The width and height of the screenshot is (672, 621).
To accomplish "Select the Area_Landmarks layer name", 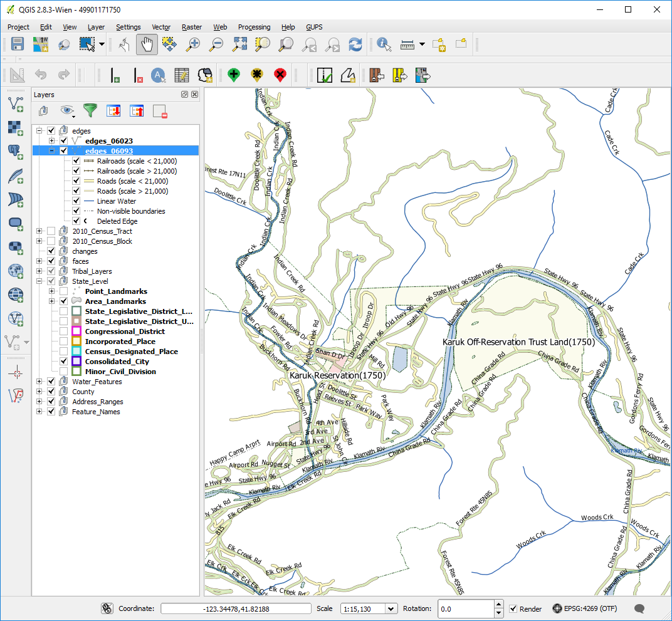I will tap(115, 301).
